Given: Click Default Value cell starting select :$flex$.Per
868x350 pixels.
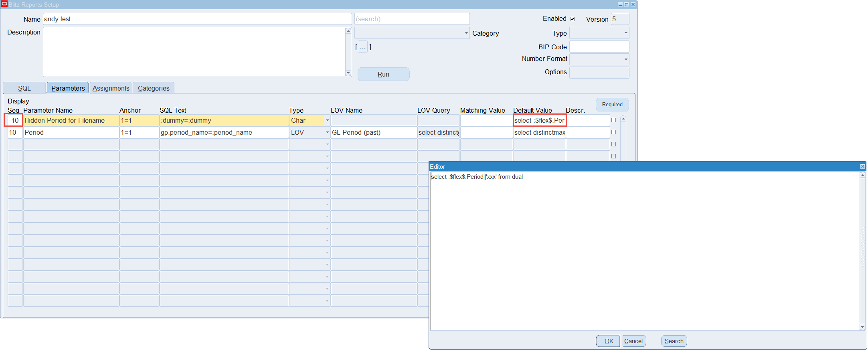Looking at the screenshot, I should tap(540, 120).
